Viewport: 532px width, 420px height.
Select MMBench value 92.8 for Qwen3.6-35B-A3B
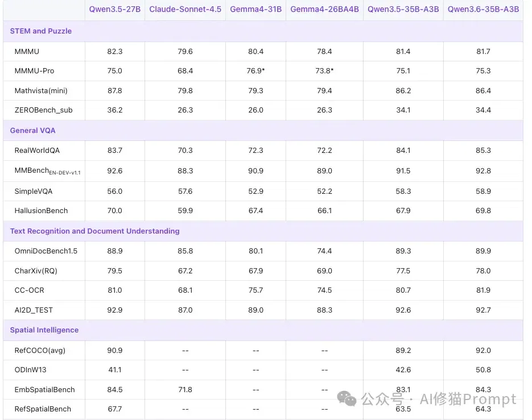[483, 171]
